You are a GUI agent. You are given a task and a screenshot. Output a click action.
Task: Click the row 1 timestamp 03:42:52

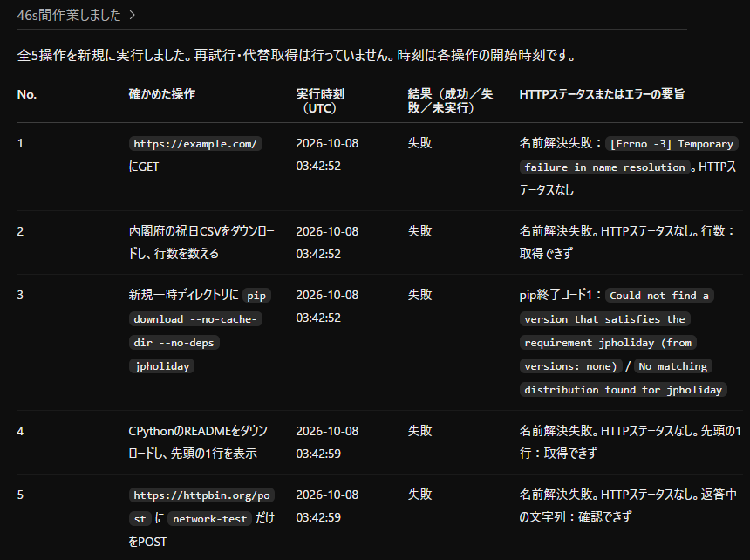318,167
